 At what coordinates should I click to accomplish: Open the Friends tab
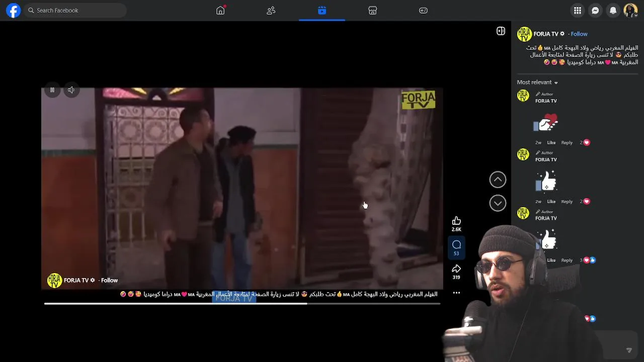(271, 11)
